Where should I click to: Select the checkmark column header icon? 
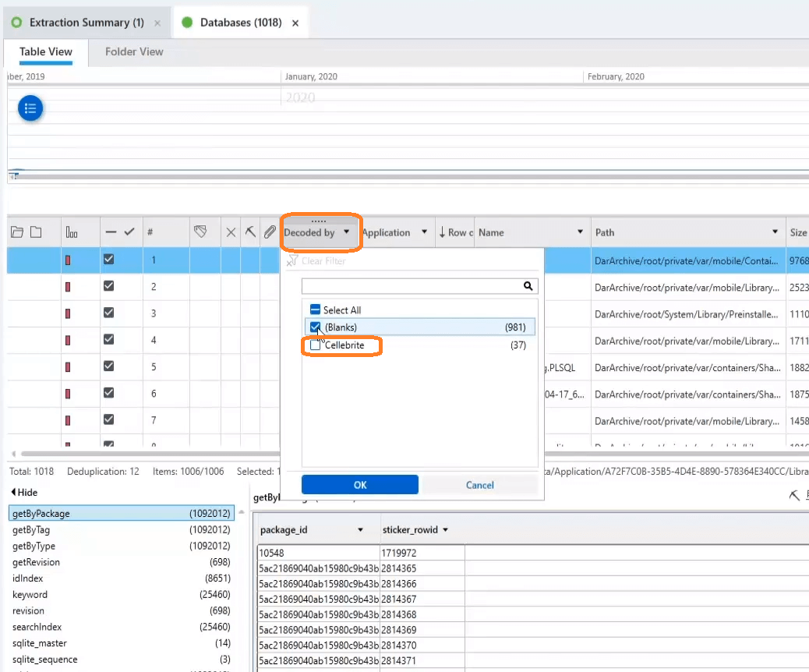pos(127,231)
